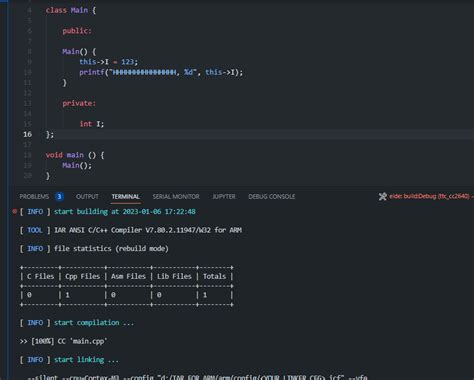Image resolution: width=474 pixels, height=380 pixels.
Task: Click the 'Cpp Files' table header in terminal
Action: [x=83, y=276]
